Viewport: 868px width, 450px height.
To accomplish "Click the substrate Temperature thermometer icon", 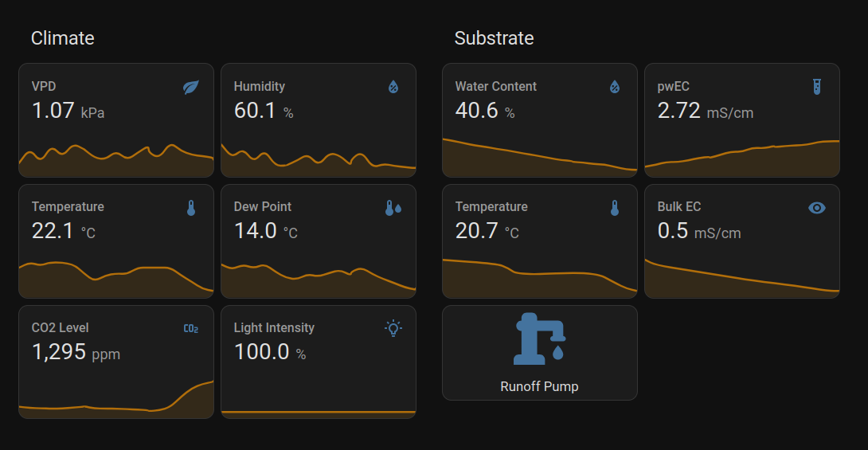I will [x=615, y=208].
